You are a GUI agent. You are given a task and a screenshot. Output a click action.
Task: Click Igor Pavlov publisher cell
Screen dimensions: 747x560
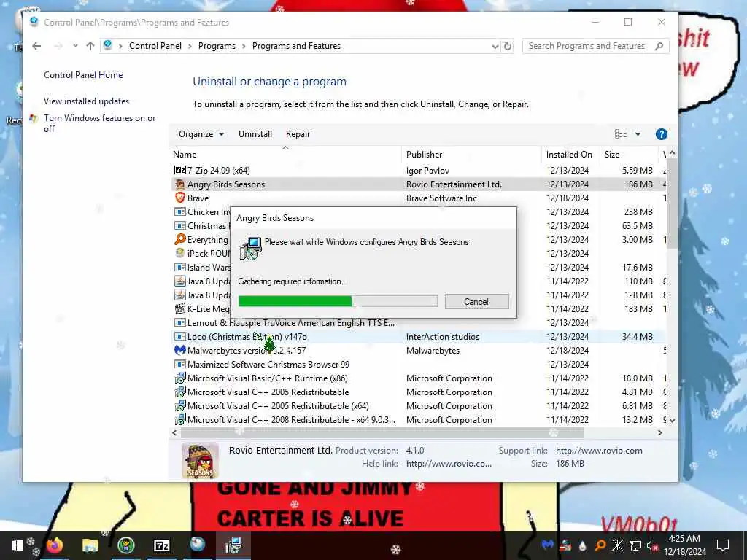(x=427, y=171)
